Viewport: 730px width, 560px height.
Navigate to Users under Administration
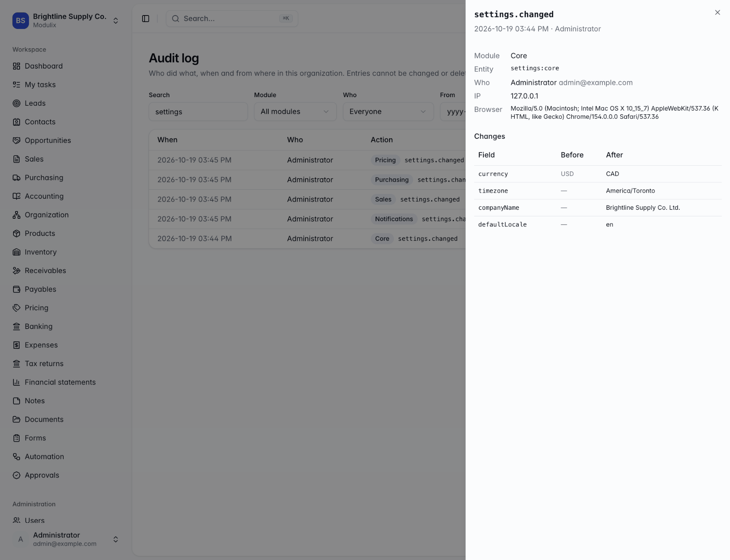coord(66,520)
